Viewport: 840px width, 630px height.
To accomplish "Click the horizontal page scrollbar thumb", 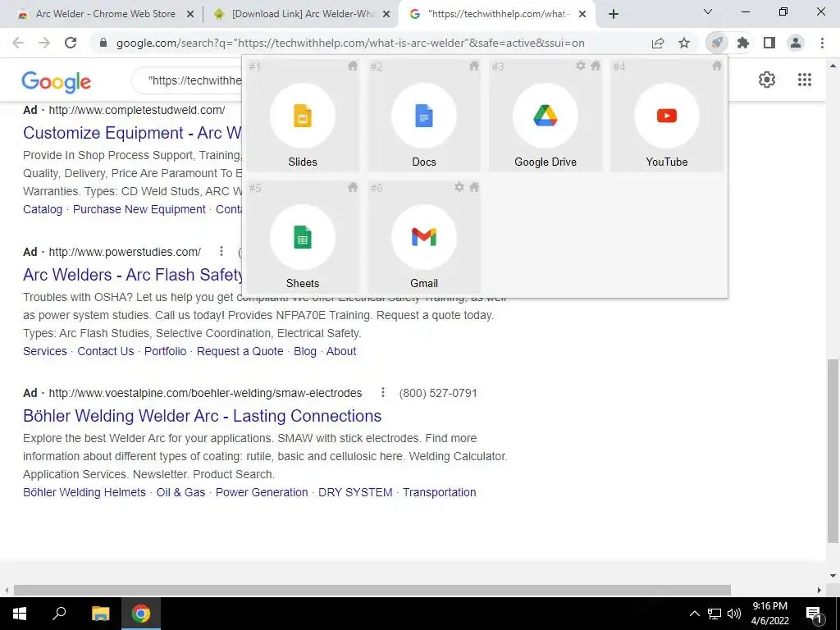I will tap(372, 590).
